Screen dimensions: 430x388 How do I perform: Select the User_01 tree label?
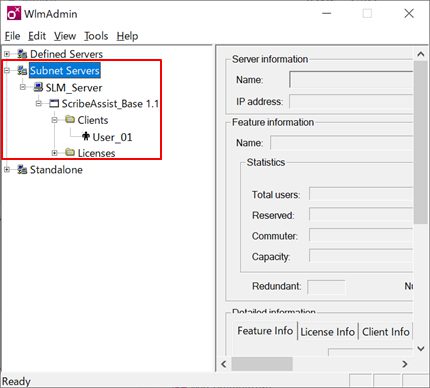[112, 137]
